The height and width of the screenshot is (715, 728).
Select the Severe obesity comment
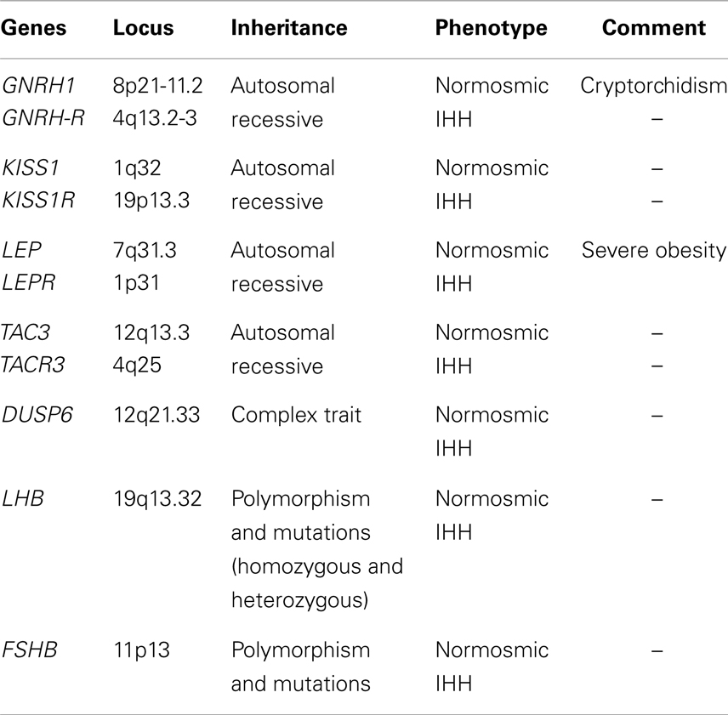654,251
